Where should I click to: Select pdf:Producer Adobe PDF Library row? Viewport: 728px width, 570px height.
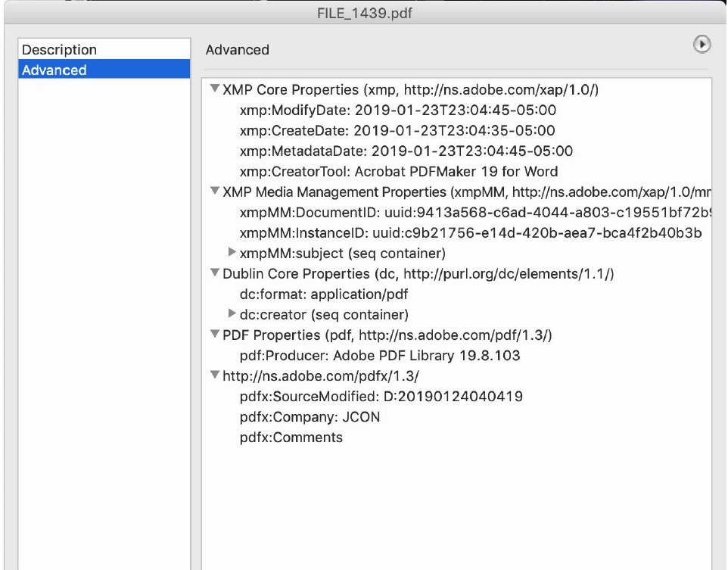(x=379, y=355)
